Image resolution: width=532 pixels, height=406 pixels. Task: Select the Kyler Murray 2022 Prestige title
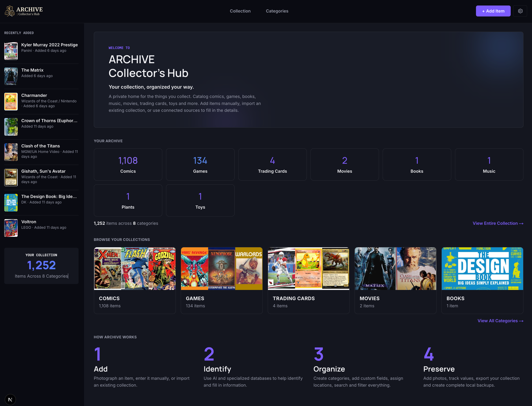pyautogui.click(x=50, y=45)
